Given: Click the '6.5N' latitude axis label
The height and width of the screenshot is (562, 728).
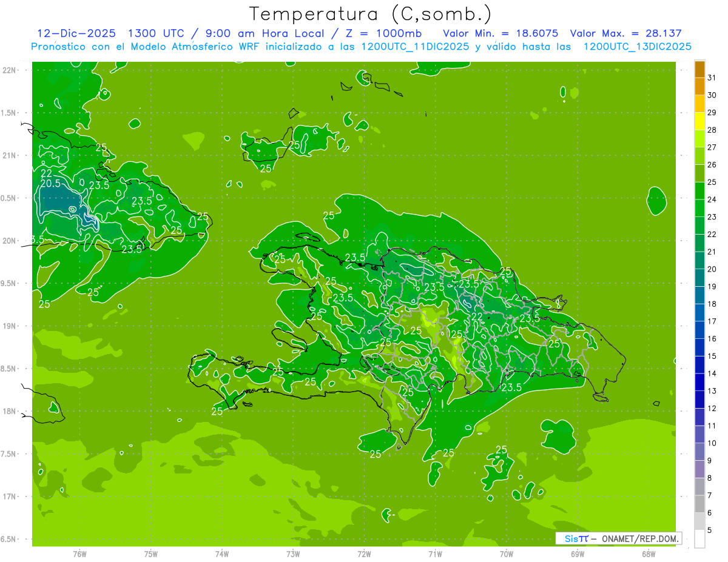Looking at the screenshot, I should point(8,539).
